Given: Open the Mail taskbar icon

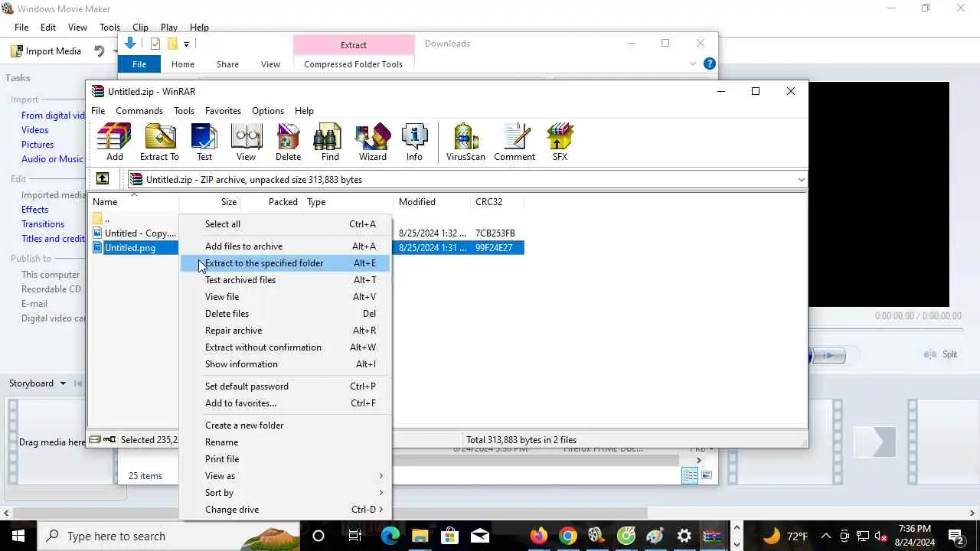Looking at the screenshot, I should point(480,536).
